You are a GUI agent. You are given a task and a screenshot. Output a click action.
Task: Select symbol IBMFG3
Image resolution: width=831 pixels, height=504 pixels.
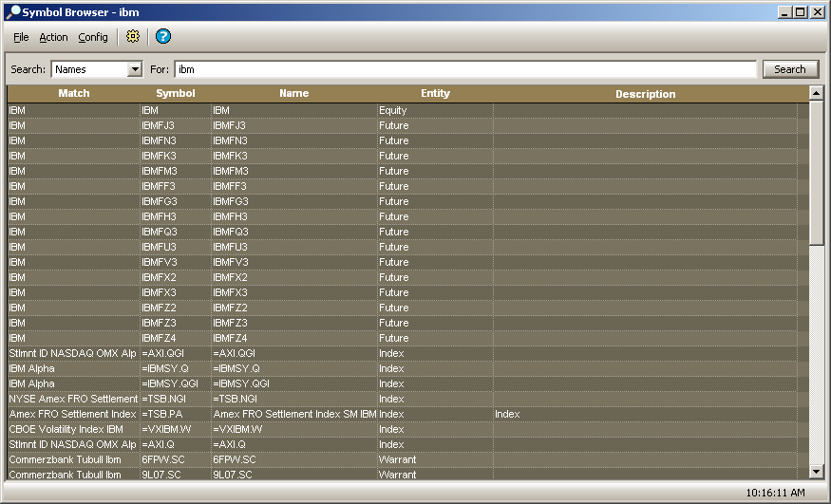(x=176, y=202)
